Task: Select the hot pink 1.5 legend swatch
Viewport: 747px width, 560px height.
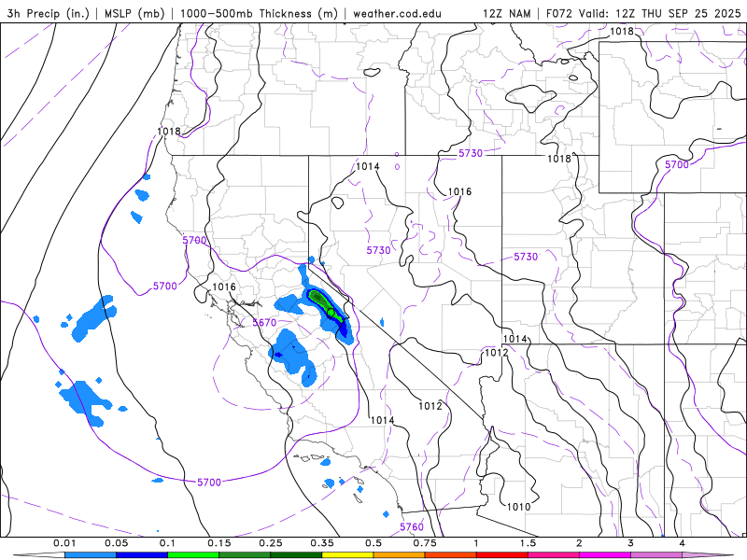Action: point(554,555)
